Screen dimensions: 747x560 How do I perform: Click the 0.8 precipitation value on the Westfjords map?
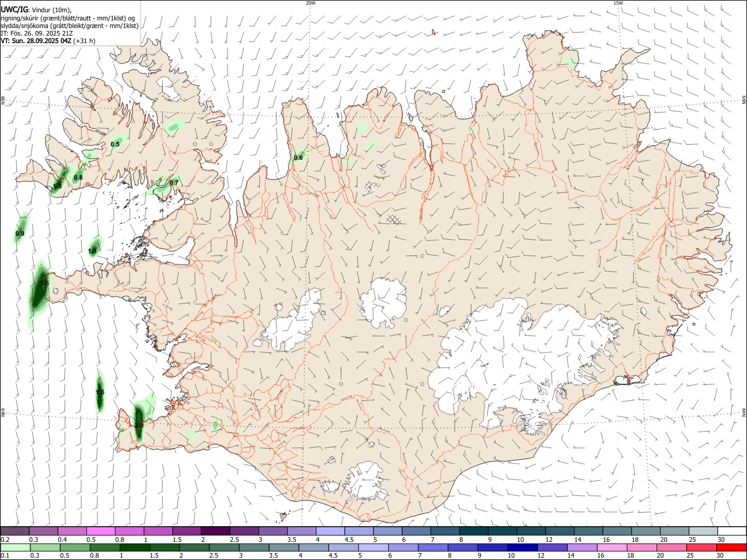[x=78, y=177]
